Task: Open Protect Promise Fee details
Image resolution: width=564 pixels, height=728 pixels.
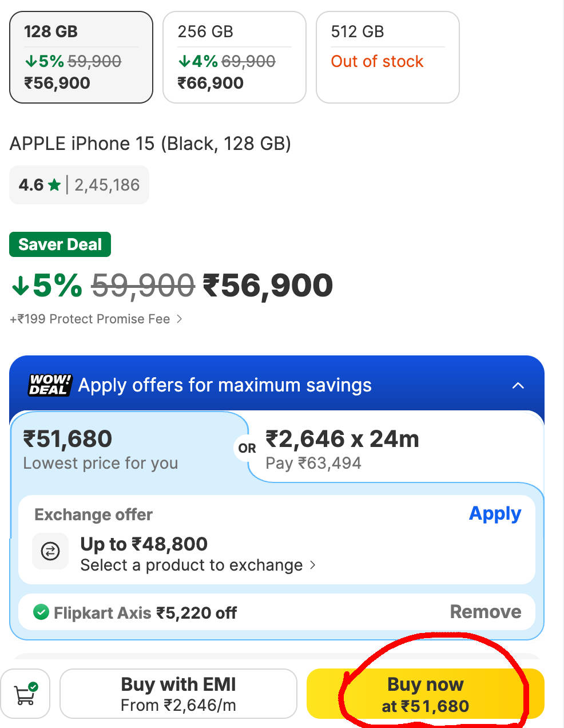Action: 96,319
